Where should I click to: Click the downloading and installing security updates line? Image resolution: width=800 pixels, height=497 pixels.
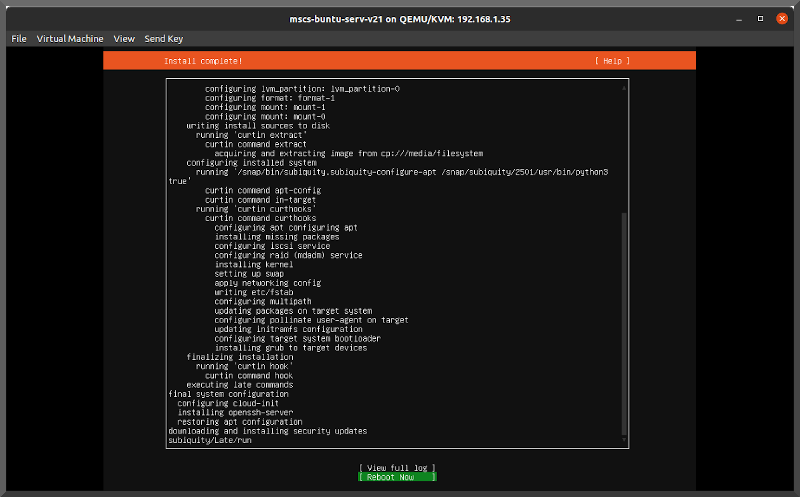click(x=267, y=431)
